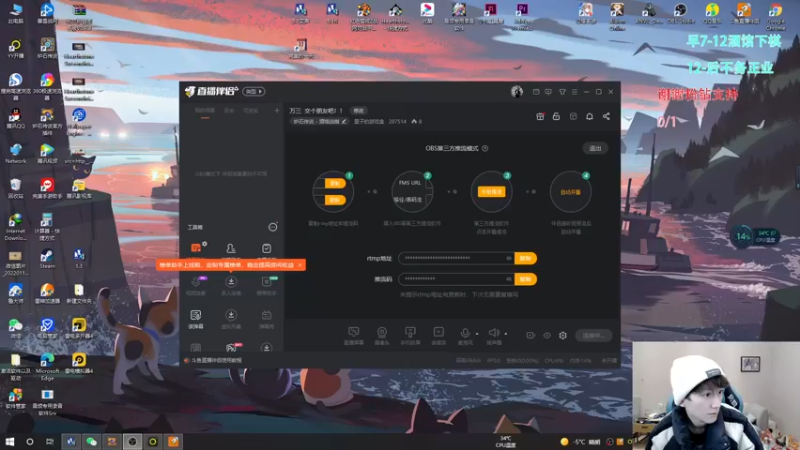The width and height of the screenshot is (800, 450).
Task: Toggle visibility of the rtmp地址 value
Action: point(509,258)
